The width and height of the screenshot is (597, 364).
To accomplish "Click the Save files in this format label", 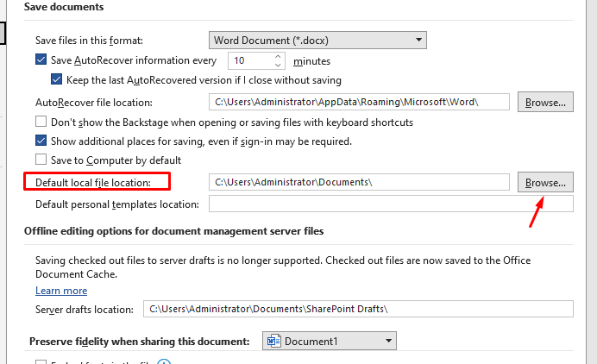I will (89, 41).
